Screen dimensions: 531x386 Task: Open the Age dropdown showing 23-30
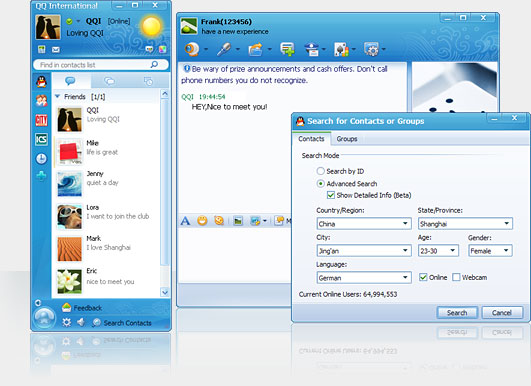click(x=438, y=251)
